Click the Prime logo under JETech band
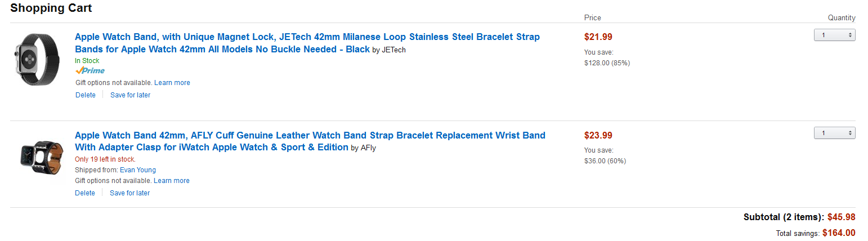This screenshot has height=241, width=868. click(x=90, y=71)
